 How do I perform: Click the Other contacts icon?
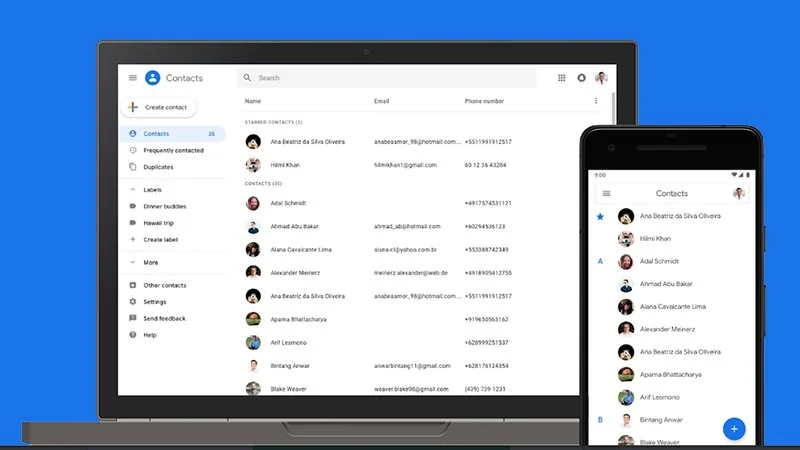(133, 285)
